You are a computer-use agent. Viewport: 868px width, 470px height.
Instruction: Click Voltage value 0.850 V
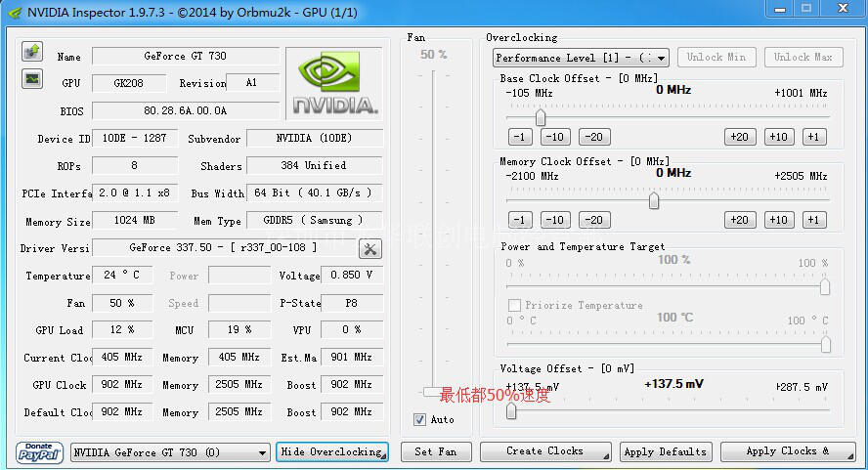coord(352,275)
